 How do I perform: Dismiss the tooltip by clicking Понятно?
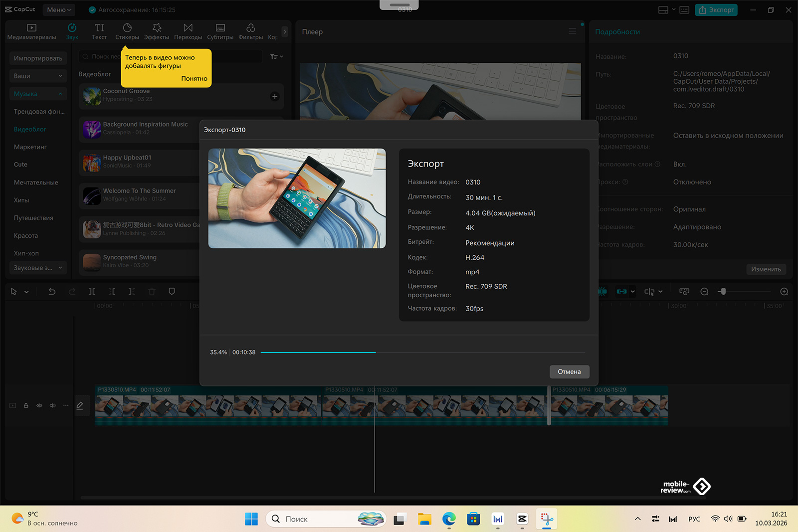click(x=194, y=79)
